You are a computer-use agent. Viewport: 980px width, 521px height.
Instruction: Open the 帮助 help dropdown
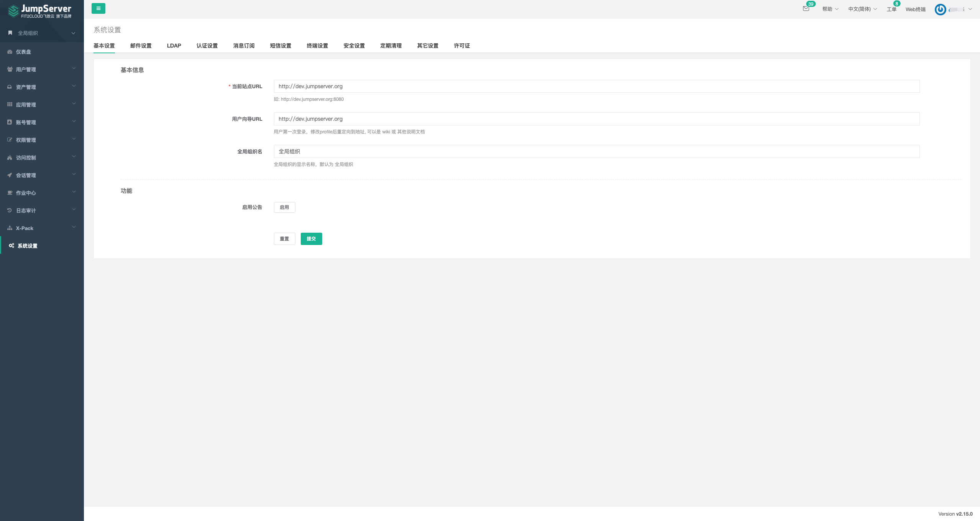point(830,9)
